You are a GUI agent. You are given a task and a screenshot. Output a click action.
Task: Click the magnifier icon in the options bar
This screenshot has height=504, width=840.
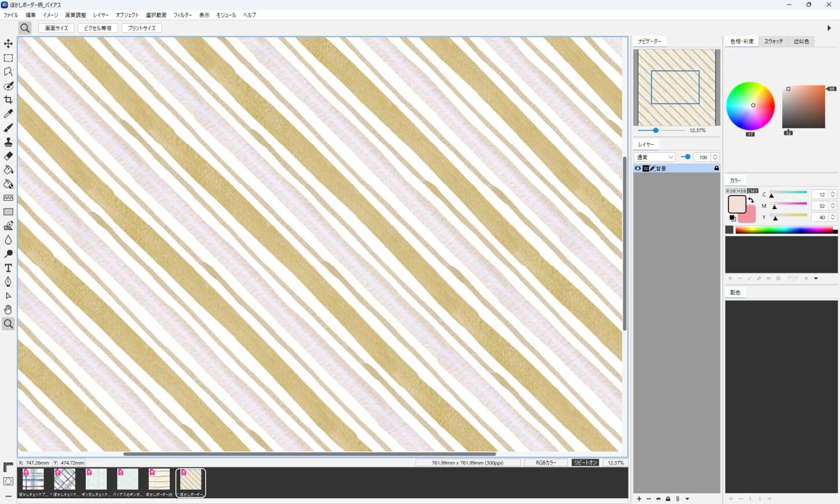(25, 28)
